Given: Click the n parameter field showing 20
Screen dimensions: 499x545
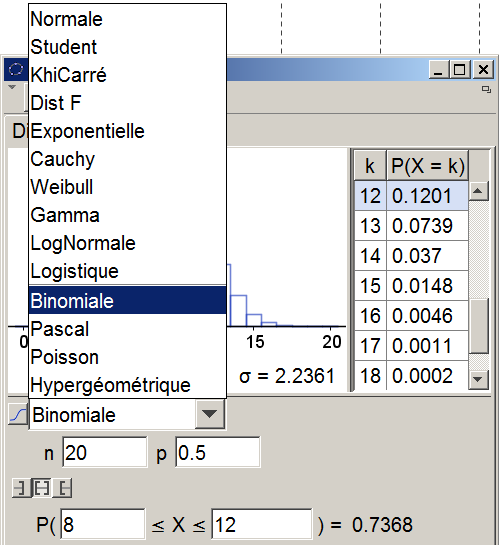Looking at the screenshot, I should click(x=105, y=452).
